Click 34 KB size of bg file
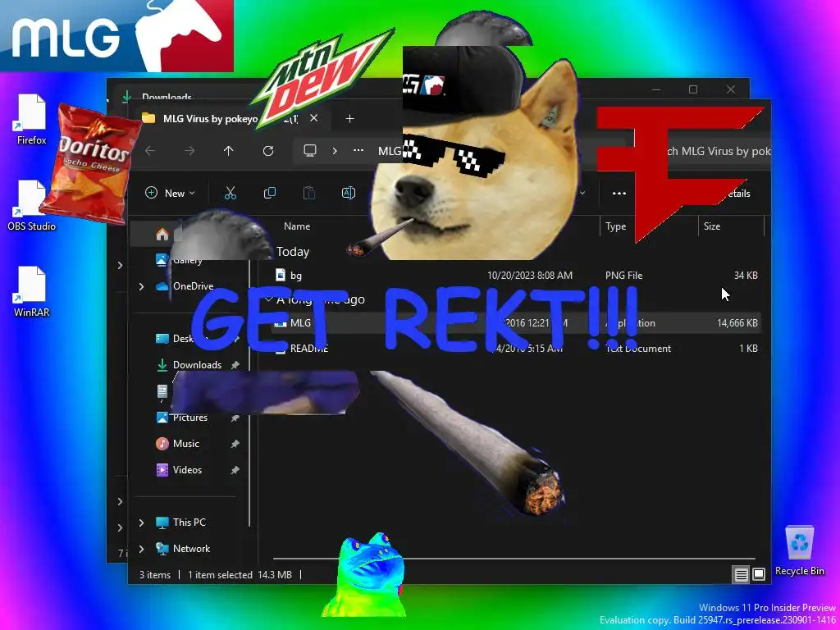The height and width of the screenshot is (630, 840). tap(746, 276)
